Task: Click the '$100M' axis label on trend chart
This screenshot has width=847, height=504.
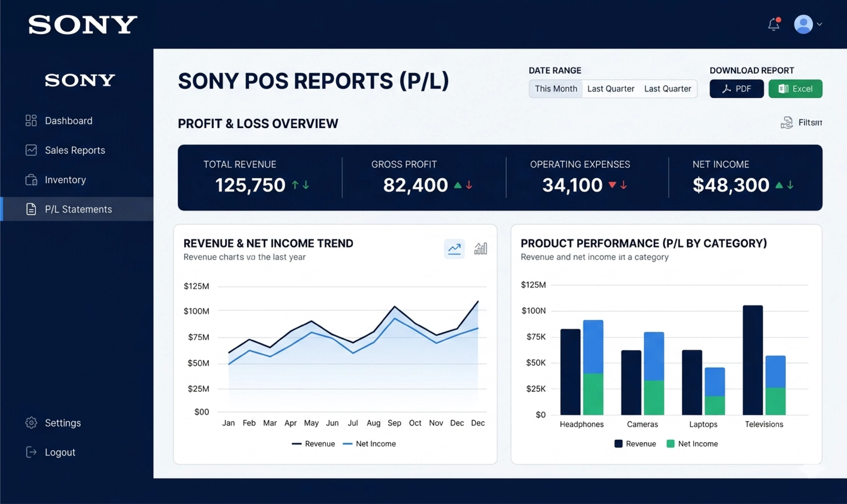Action: tap(196, 311)
